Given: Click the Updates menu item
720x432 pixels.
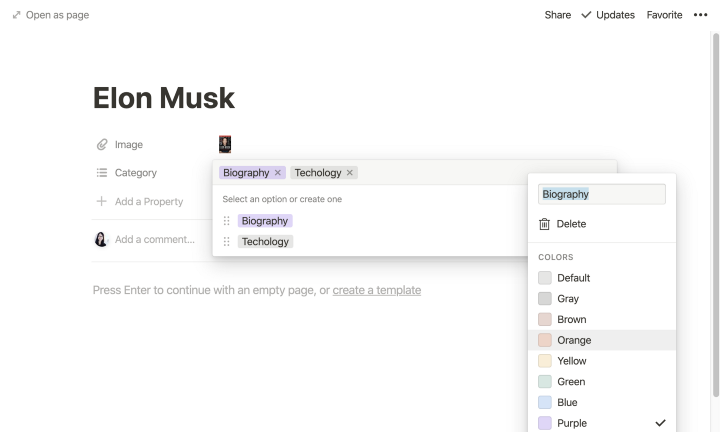Looking at the screenshot, I should (x=608, y=15).
